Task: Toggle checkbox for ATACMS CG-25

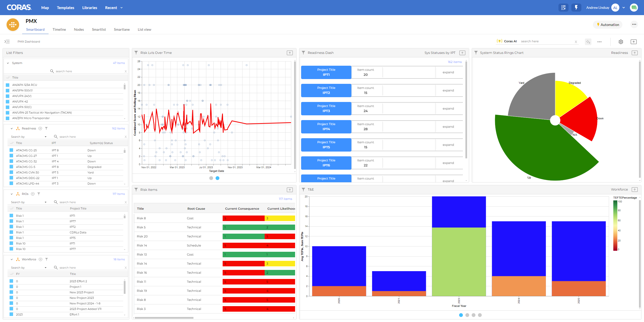Action: (x=12, y=150)
